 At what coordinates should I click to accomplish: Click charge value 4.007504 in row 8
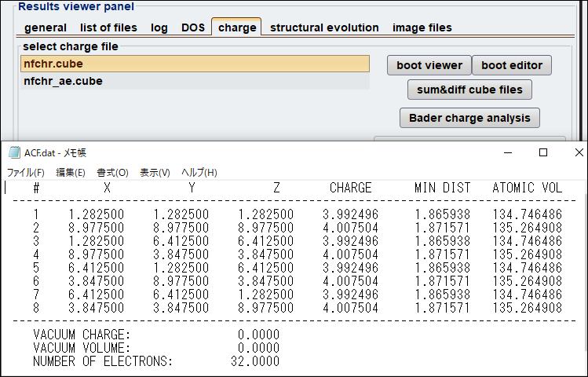click(x=351, y=308)
